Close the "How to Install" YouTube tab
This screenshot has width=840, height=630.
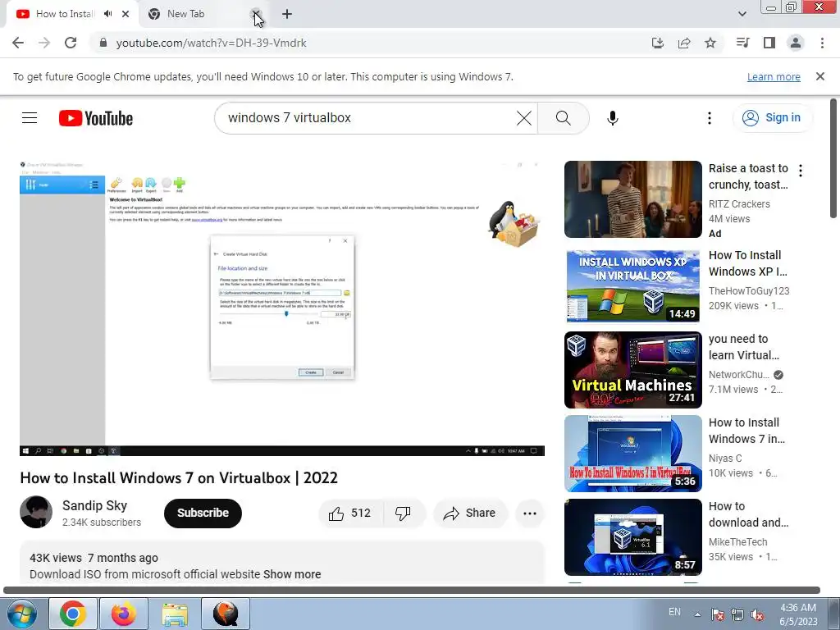click(126, 14)
